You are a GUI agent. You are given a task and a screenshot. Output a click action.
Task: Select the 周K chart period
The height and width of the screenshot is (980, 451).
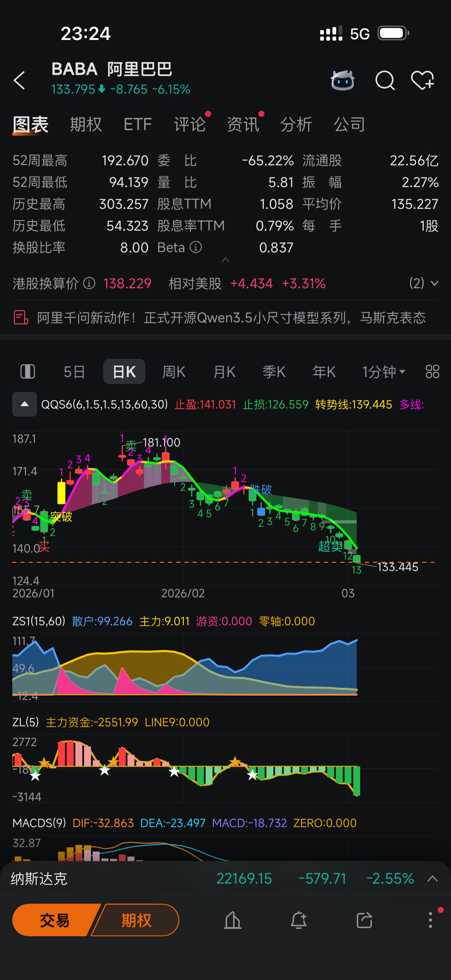[x=174, y=372]
